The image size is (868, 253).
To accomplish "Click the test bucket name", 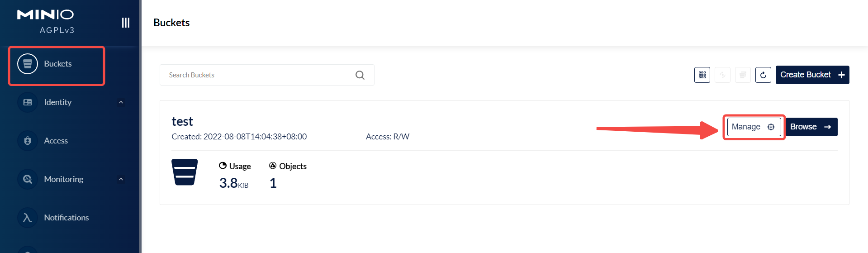I will tap(182, 121).
